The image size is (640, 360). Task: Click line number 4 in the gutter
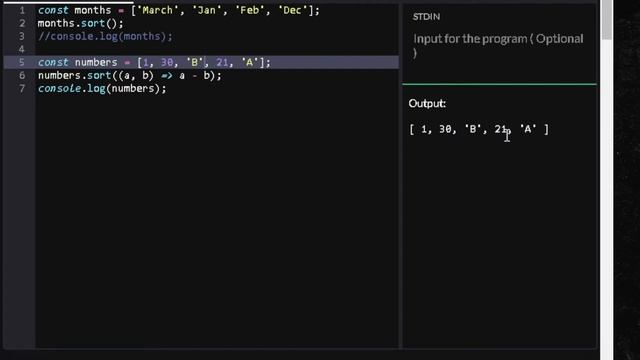tap(22, 49)
